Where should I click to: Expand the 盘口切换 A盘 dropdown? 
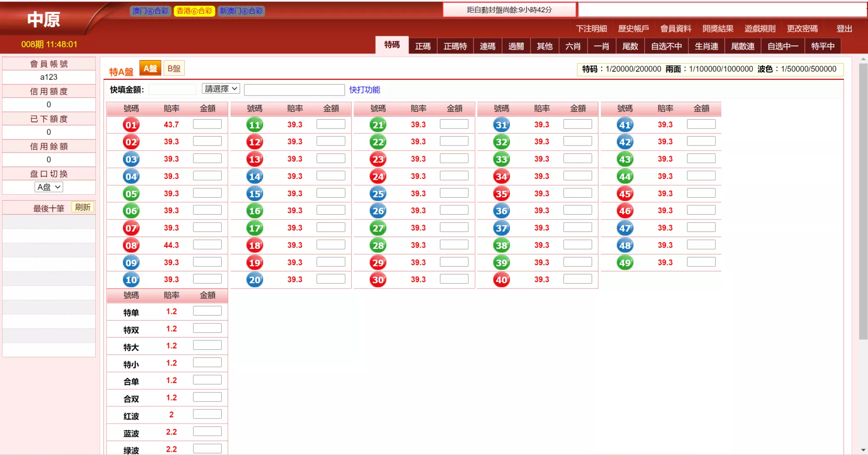(49, 187)
